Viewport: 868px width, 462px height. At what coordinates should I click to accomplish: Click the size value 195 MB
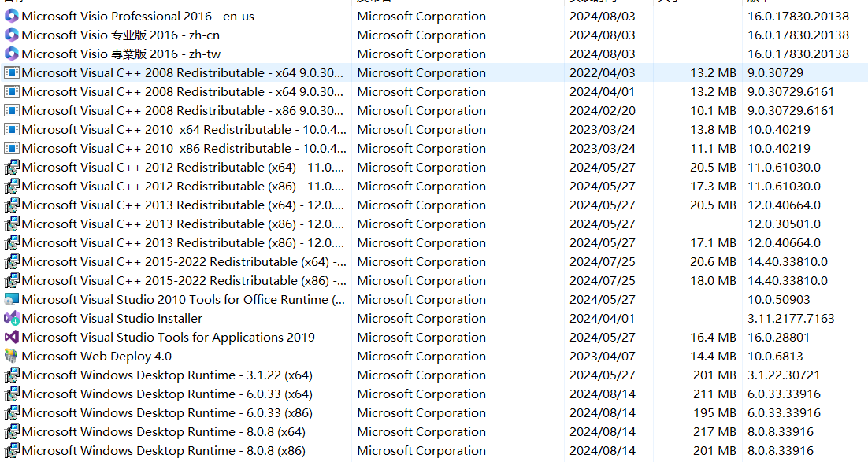714,412
